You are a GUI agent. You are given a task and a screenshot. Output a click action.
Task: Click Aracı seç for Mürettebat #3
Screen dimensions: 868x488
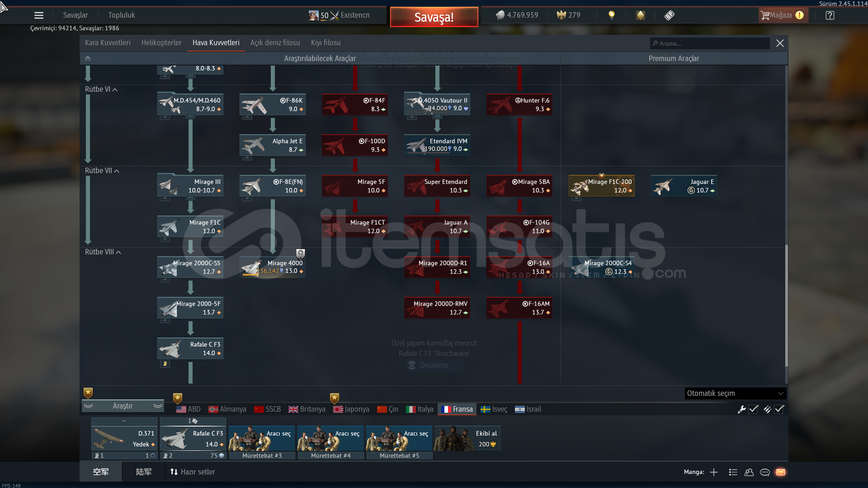pyautogui.click(x=262, y=438)
